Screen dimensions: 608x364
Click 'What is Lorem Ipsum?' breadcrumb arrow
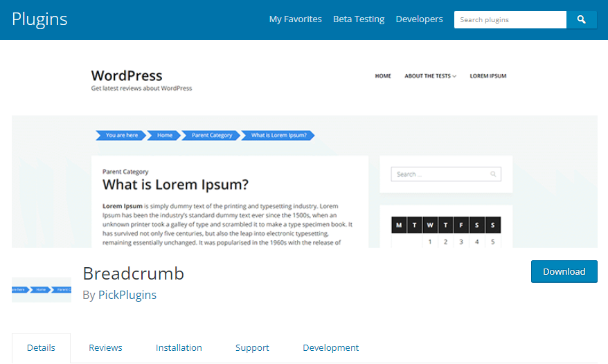278,135
